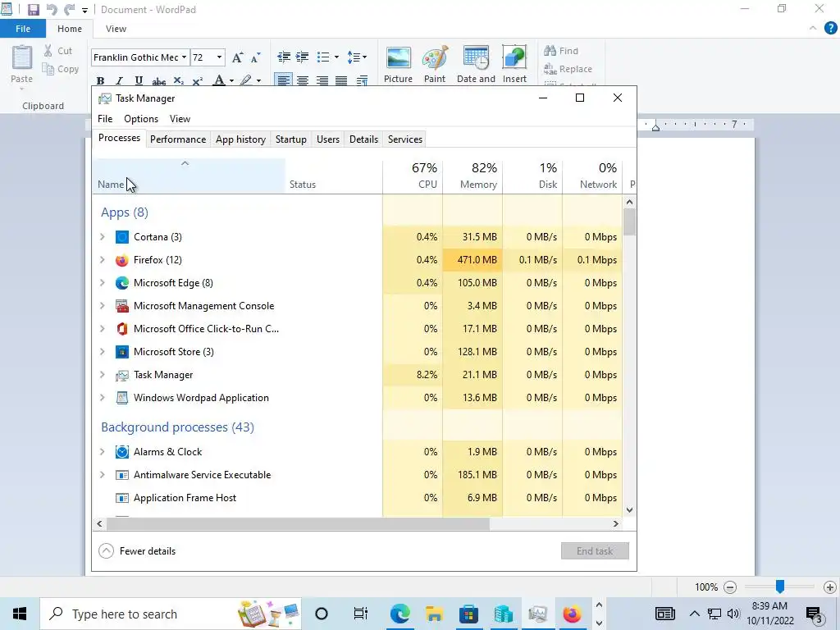Toggle Italic formatting in WordPad
840x630 pixels.
tap(119, 81)
